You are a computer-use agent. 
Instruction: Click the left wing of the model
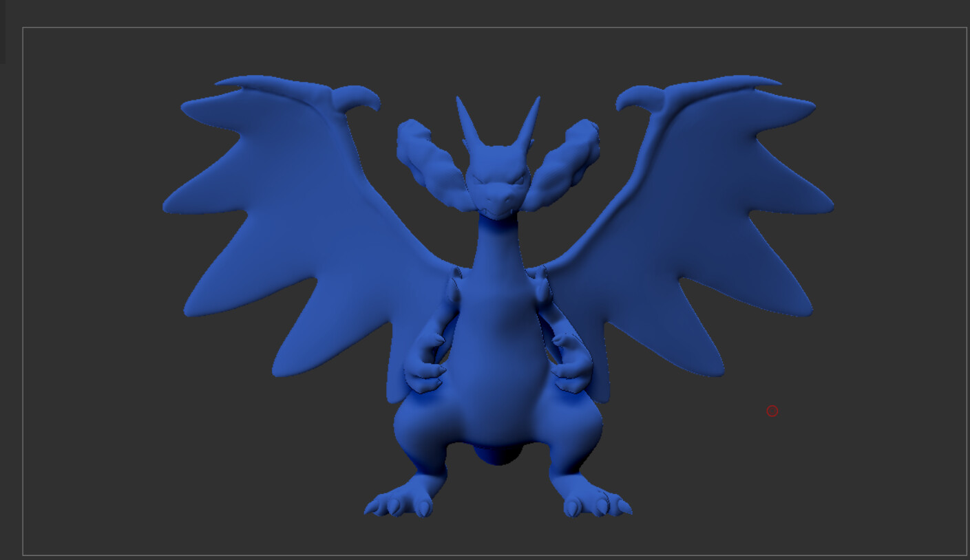point(275,206)
